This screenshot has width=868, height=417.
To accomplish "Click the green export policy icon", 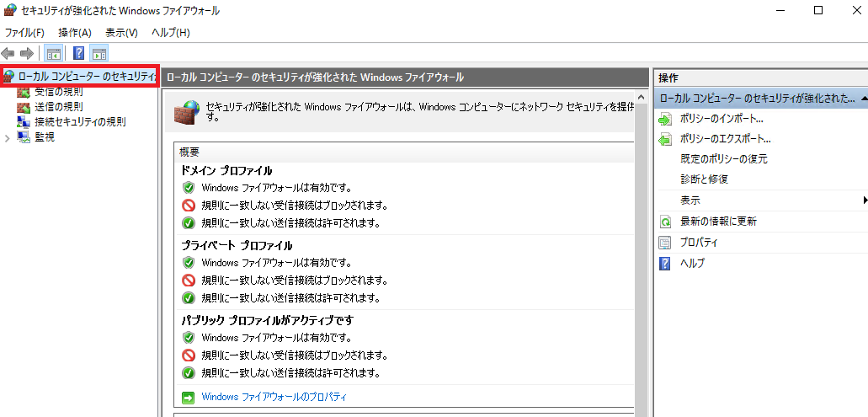I will (x=665, y=140).
